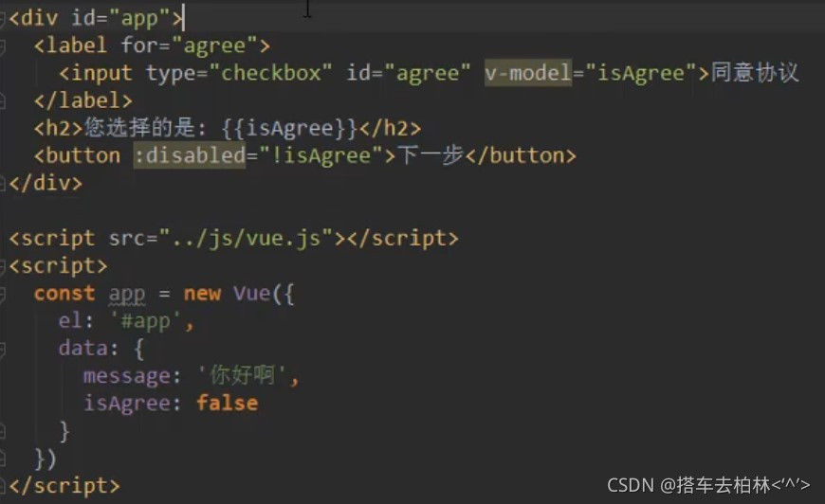Collapse the const app = new Vue fold marker
Viewport: 825px width, 504px height.
(x=2, y=295)
